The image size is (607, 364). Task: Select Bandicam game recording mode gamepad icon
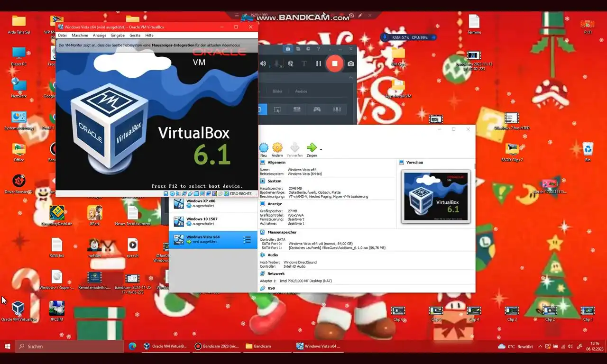click(317, 109)
